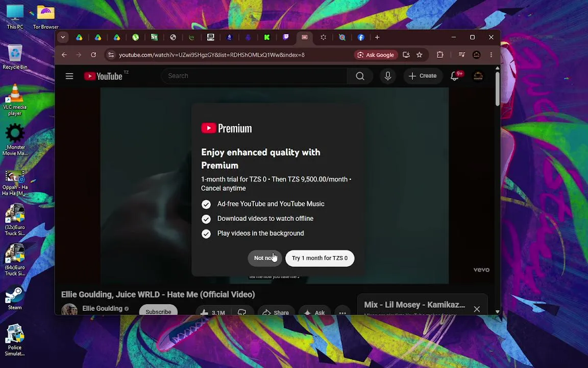588x368 pixels.
Task: Select This PC desktop icon
Action: point(15,17)
